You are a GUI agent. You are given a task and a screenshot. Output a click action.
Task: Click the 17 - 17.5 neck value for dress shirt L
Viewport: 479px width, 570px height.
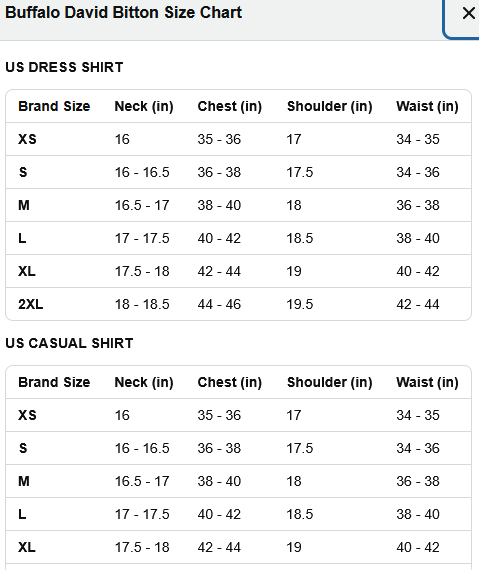pos(142,238)
